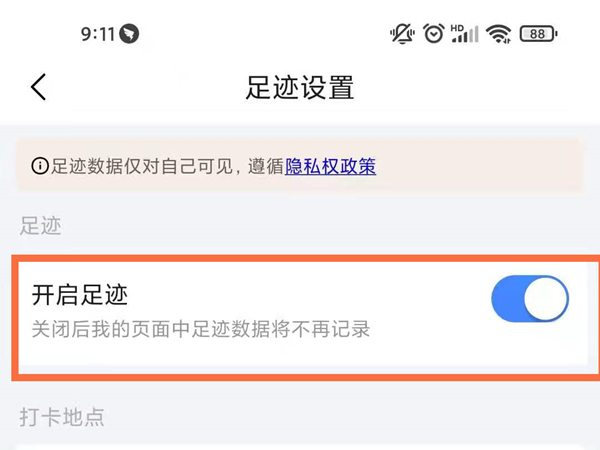Viewport: 600px width, 450px height.
Task: Tap the alarm clock status icon
Action: coord(433,34)
